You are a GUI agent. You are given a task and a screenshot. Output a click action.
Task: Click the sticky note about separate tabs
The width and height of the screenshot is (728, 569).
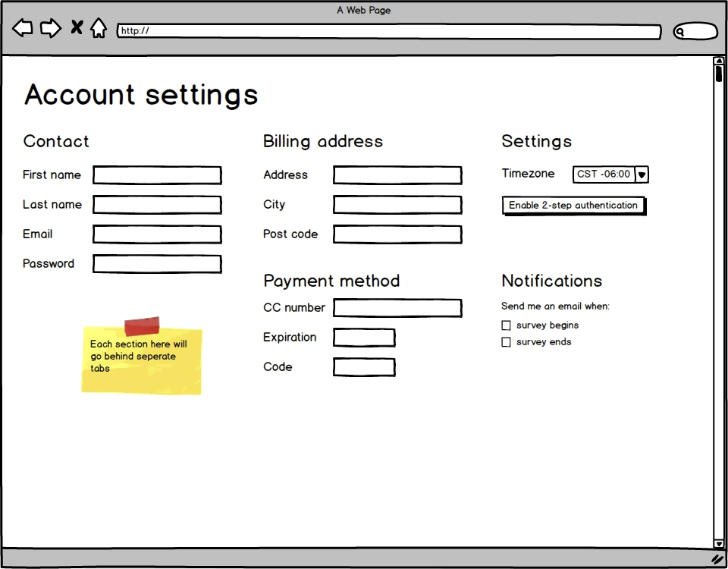pyautogui.click(x=142, y=357)
